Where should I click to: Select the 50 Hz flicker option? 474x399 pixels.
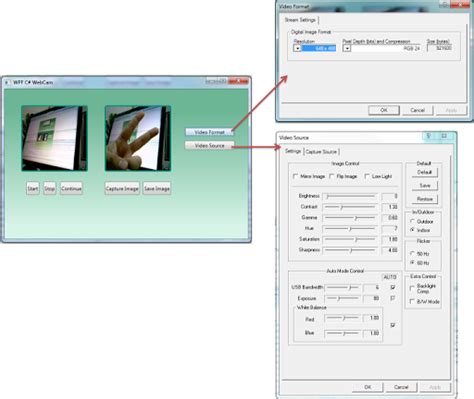[413, 254]
